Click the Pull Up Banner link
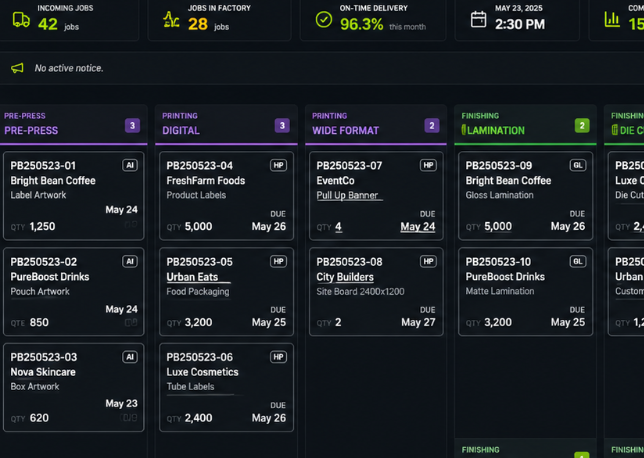Viewport: 644px width, 458px height. click(x=347, y=196)
